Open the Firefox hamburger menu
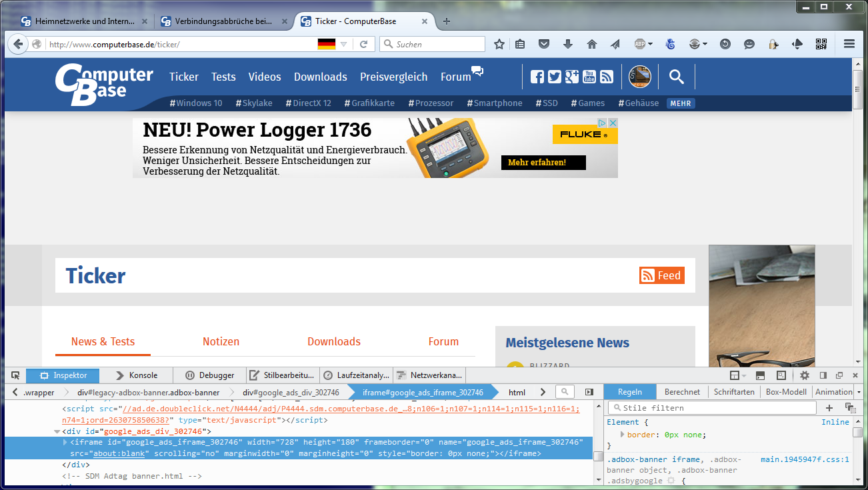This screenshot has width=868, height=490. (849, 45)
